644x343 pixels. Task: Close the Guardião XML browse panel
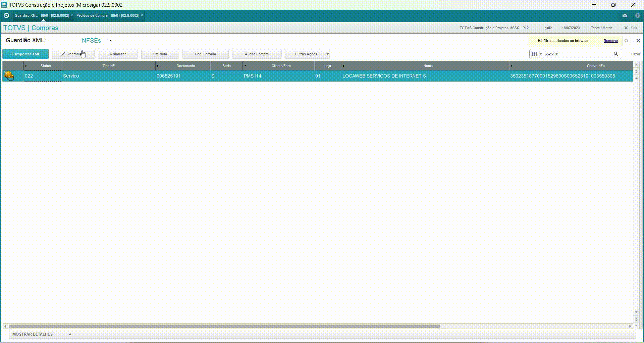point(638,41)
